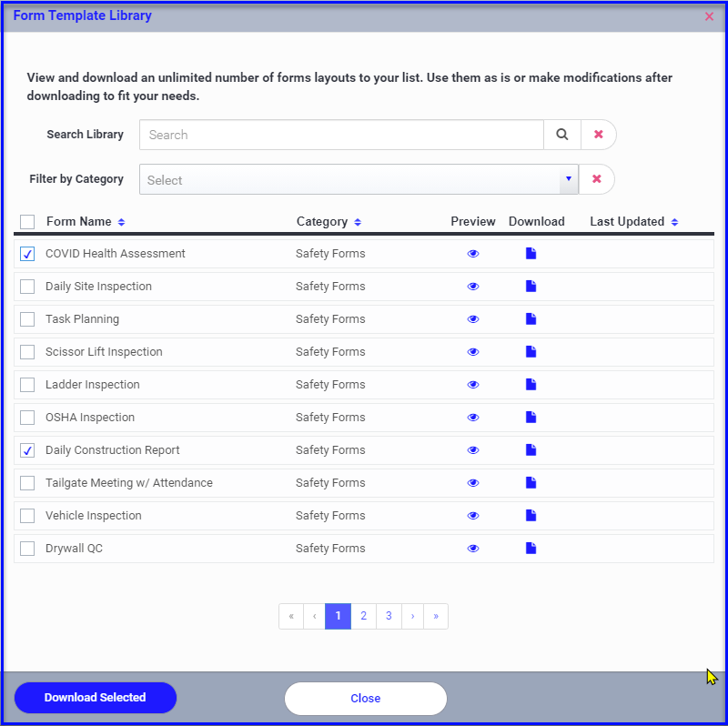Clear the category filter selection

(x=597, y=179)
